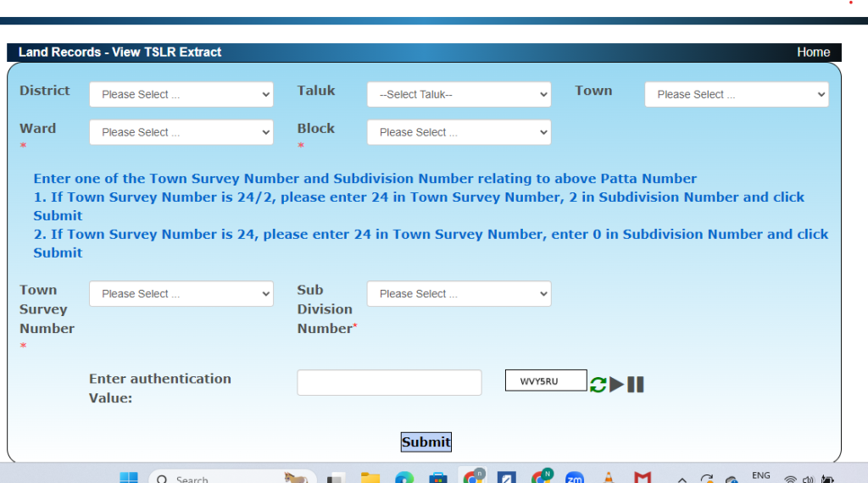Open VLC media player from taskbar
Viewport: 868px width, 483px height.
tap(608, 478)
